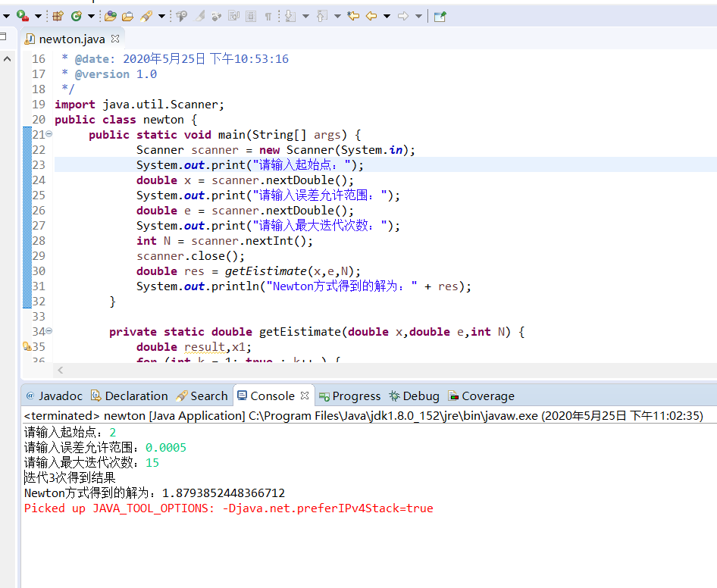The image size is (717, 588).
Task: Click the editor horizontal scrollbar left arrow
Action: [61, 370]
